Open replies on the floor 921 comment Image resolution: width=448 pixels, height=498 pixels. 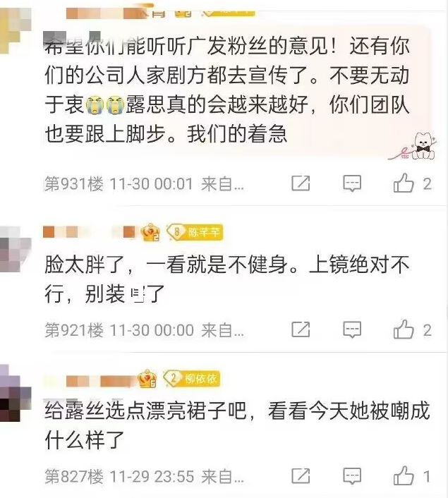352,329
